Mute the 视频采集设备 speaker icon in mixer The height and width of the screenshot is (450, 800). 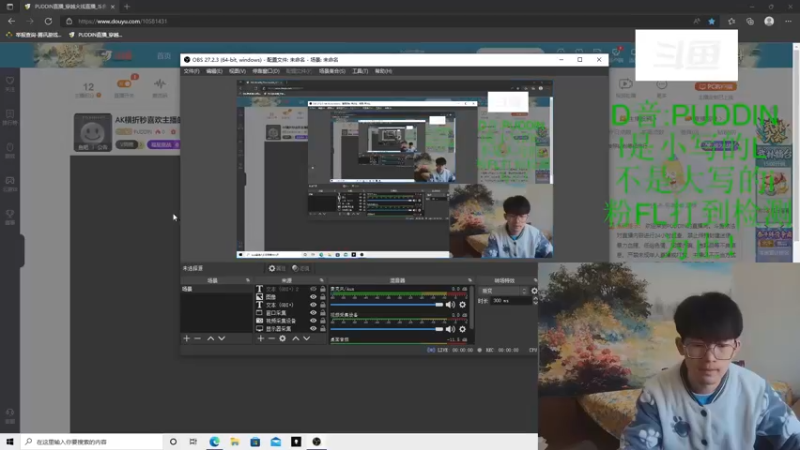coord(450,329)
